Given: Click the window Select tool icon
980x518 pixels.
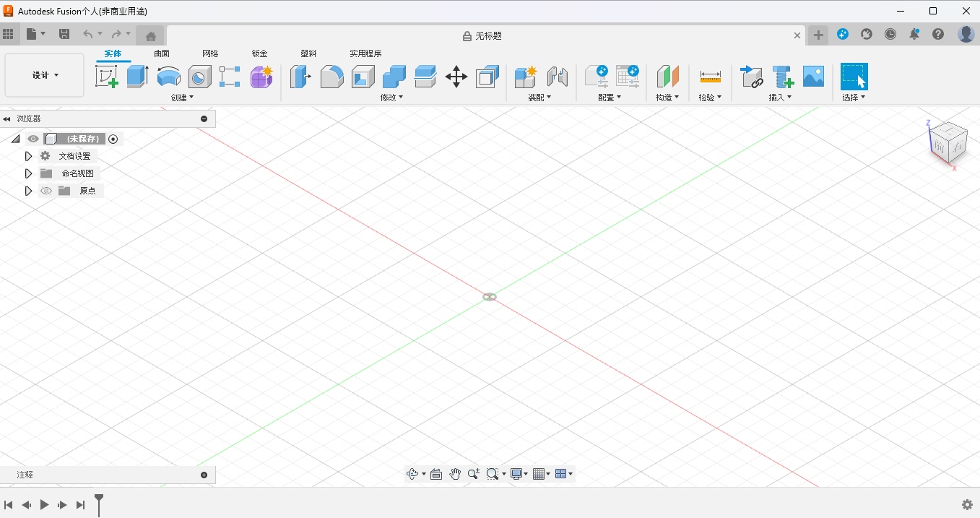Looking at the screenshot, I should coord(854,77).
